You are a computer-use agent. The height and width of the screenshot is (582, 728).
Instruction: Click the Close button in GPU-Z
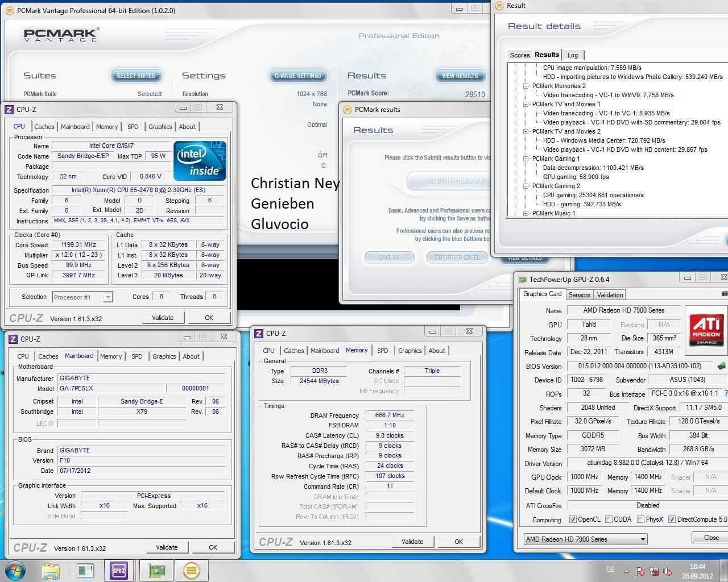[711, 538]
